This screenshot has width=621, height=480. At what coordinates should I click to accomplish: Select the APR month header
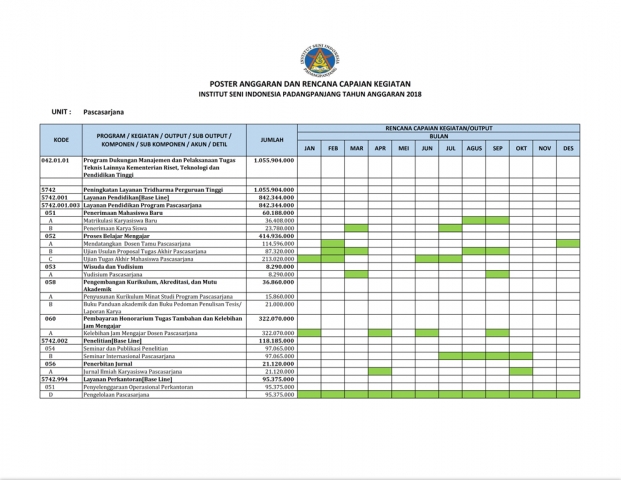pyautogui.click(x=380, y=148)
